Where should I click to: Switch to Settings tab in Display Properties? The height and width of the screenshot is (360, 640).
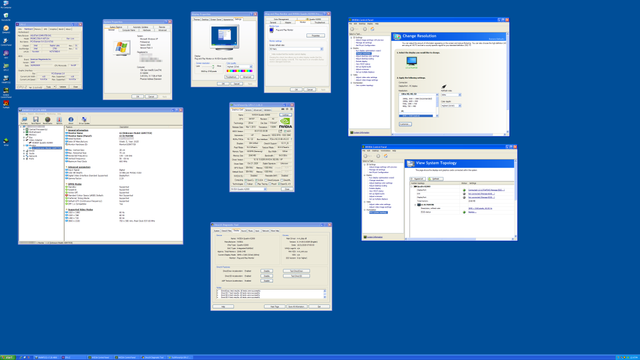(x=238, y=19)
